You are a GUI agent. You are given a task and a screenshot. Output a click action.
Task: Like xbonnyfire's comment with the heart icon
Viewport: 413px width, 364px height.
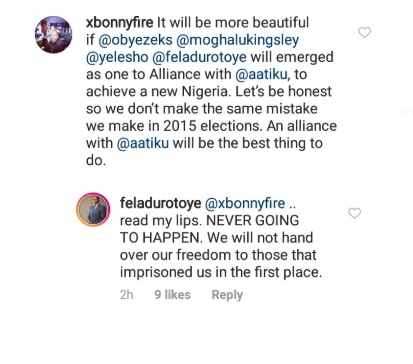click(x=364, y=32)
